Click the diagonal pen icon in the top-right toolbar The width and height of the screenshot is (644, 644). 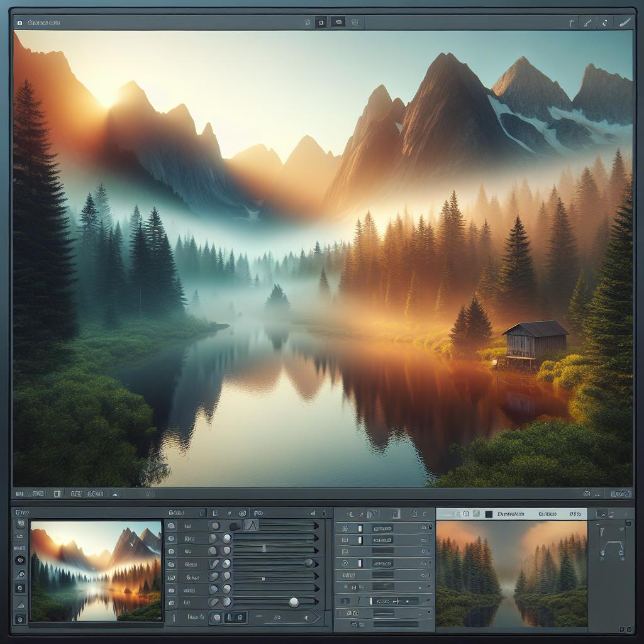click(x=588, y=23)
